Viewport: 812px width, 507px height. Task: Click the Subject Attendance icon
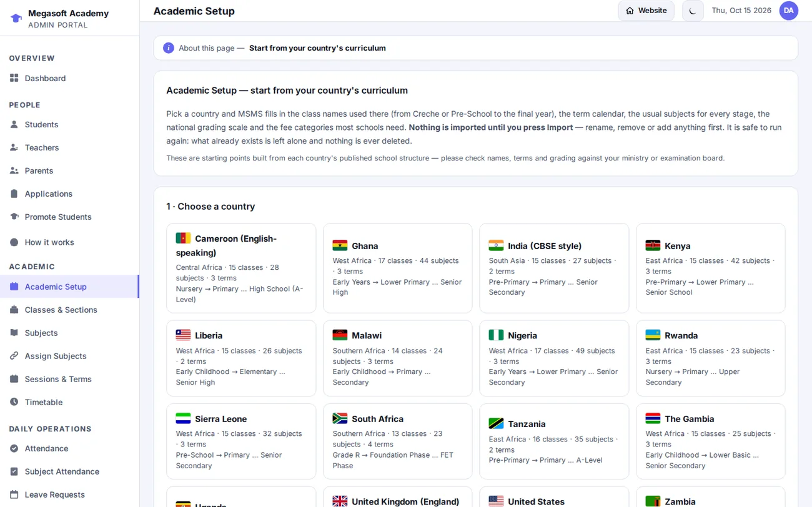coord(14,471)
